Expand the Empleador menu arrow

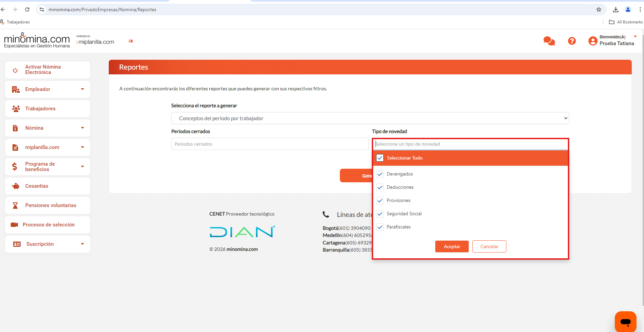click(82, 89)
